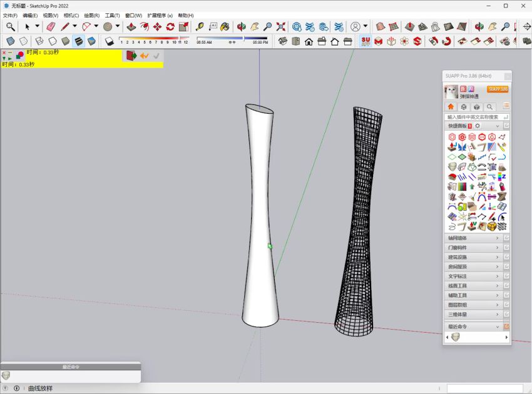Choose the Tape Measure tool
532x394 pixels.
(x=200, y=26)
